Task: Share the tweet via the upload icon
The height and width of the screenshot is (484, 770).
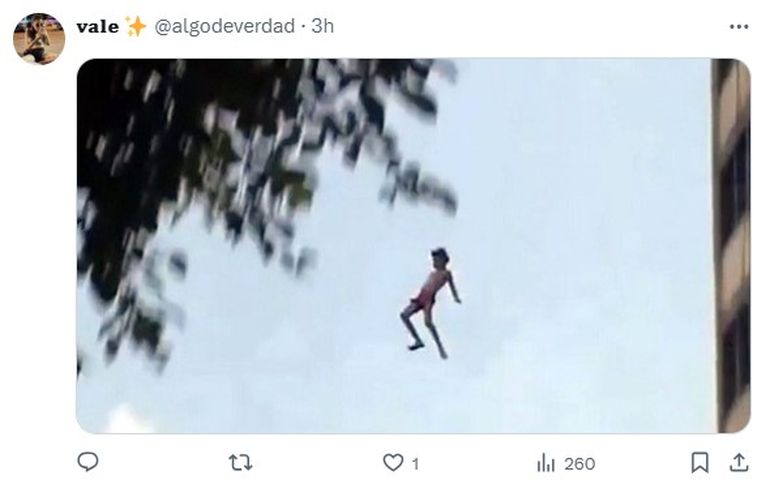Action: click(x=739, y=462)
